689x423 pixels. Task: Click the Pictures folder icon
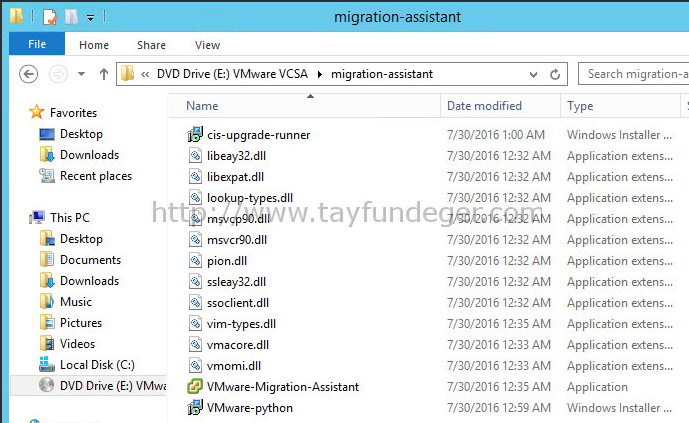coord(47,322)
